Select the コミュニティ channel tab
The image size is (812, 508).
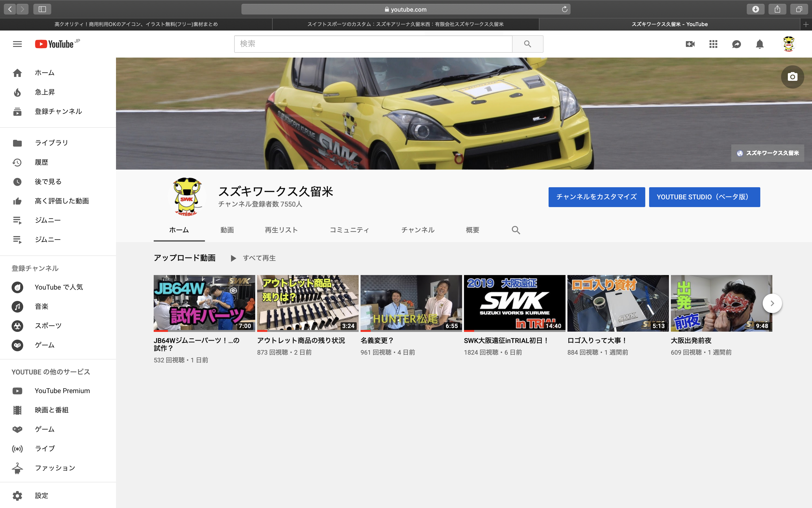tap(349, 230)
